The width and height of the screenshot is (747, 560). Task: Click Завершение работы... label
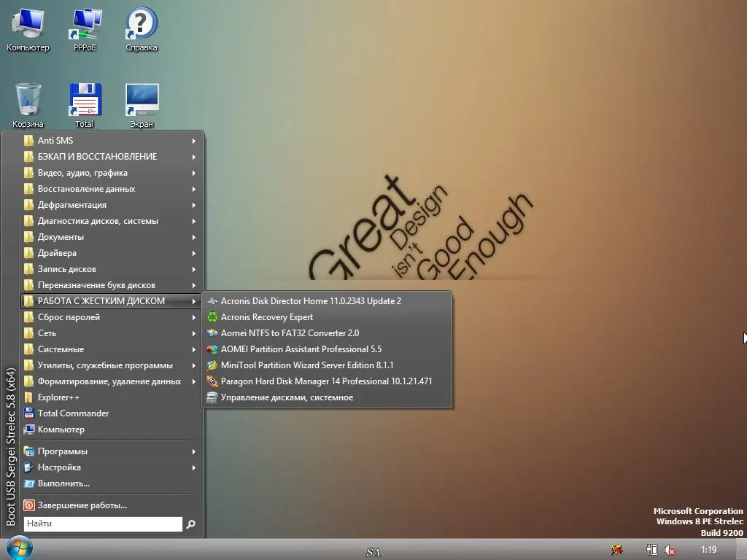(82, 505)
